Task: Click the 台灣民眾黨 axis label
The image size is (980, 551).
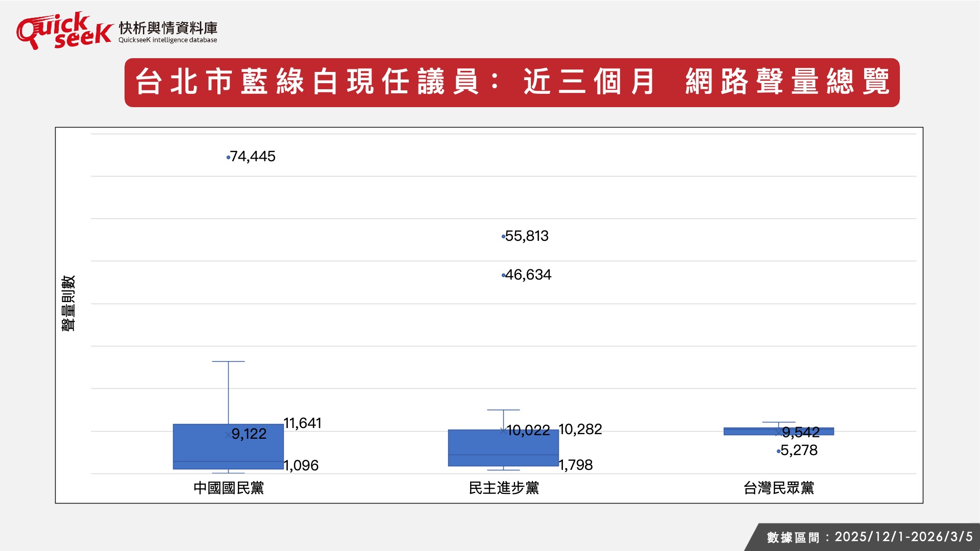Action: click(778, 488)
